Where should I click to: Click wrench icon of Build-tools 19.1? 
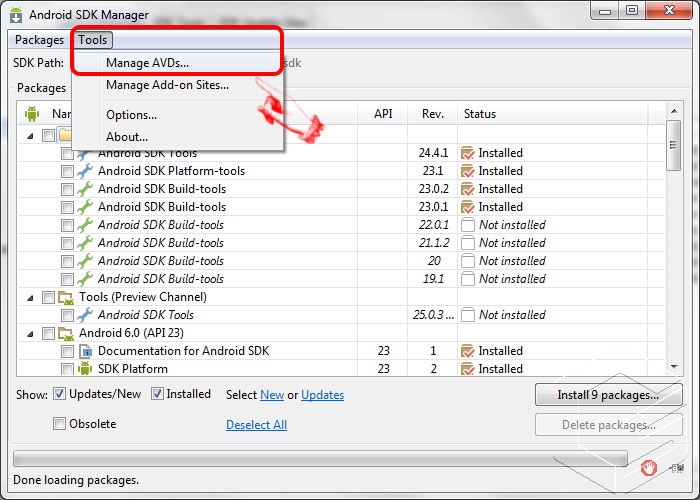click(x=85, y=279)
